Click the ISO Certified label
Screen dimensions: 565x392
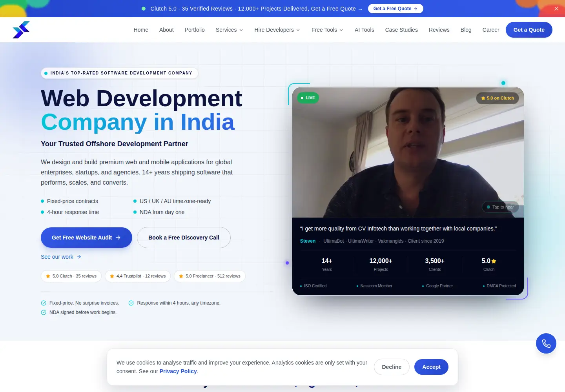313,286
